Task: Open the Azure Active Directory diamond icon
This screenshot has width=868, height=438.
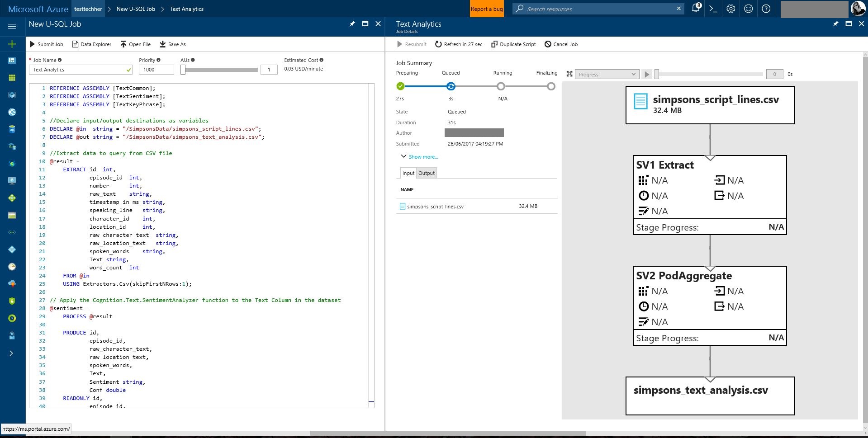Action: tap(12, 250)
